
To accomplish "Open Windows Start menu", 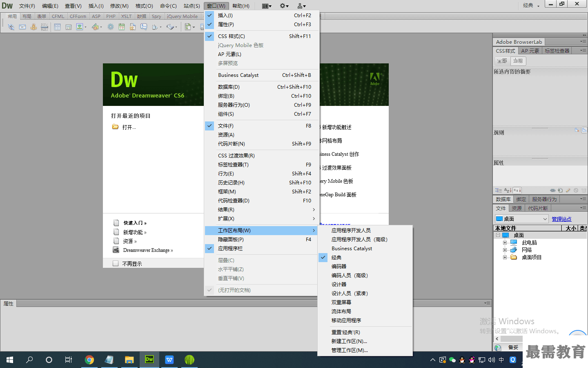I will pos(10,360).
